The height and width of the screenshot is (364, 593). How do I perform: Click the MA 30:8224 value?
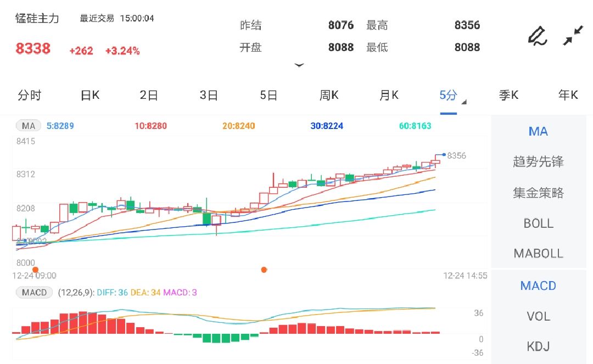327,126
